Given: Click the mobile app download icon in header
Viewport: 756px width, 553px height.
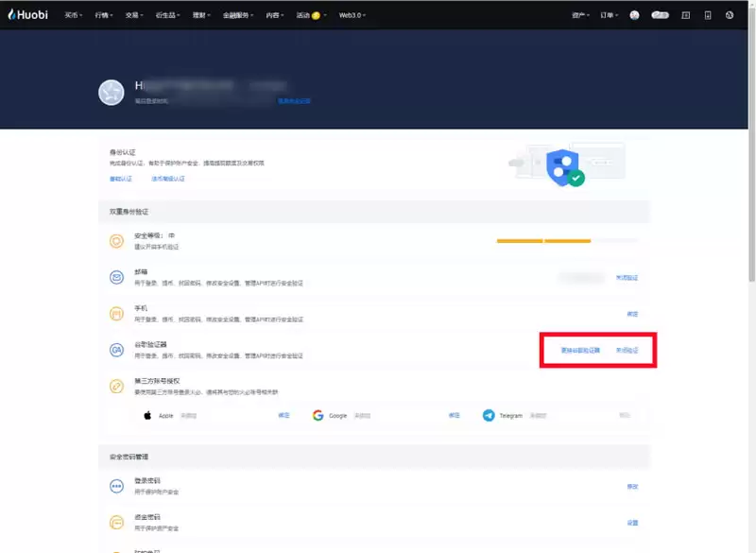Looking at the screenshot, I should (x=707, y=15).
